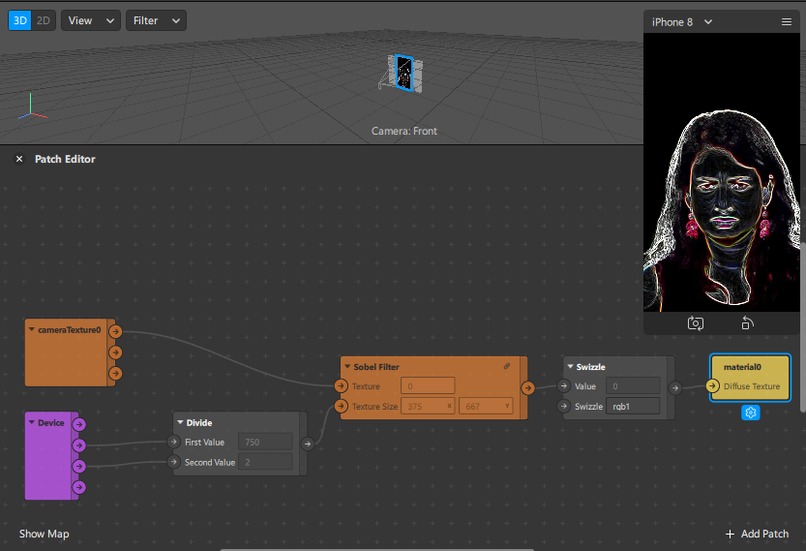Click Show Map button
The width and height of the screenshot is (806, 551).
tap(44, 534)
